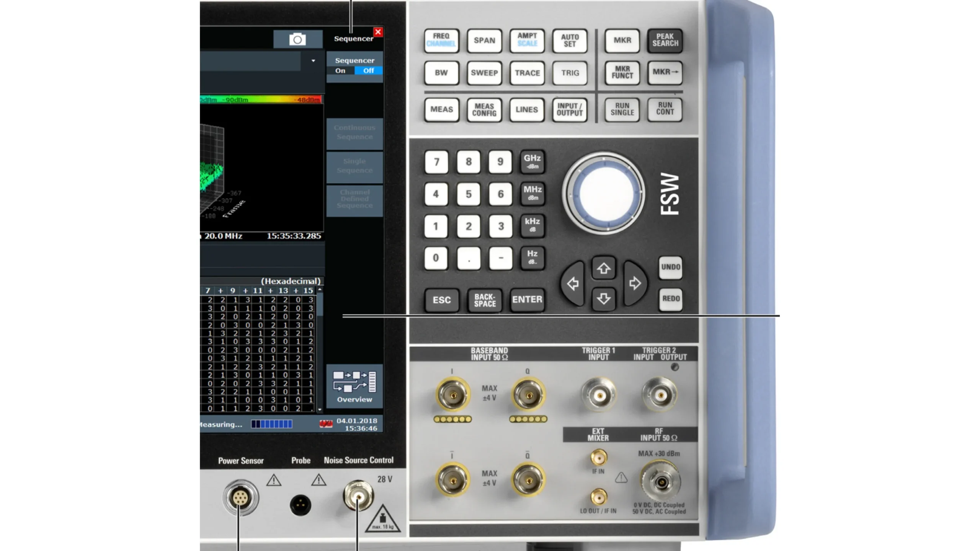Open the channel selection dropdown on the screen
The height and width of the screenshot is (551, 980).
[x=314, y=60]
